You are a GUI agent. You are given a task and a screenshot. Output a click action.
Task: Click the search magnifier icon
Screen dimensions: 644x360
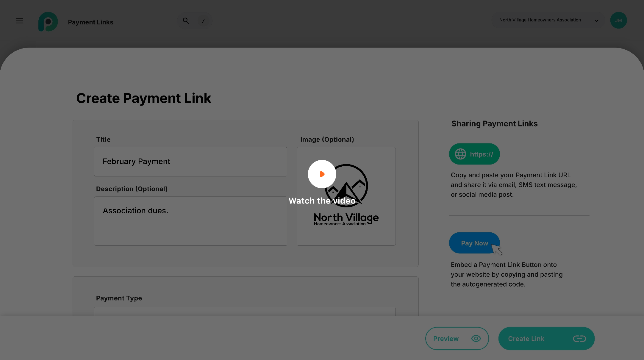tap(185, 21)
